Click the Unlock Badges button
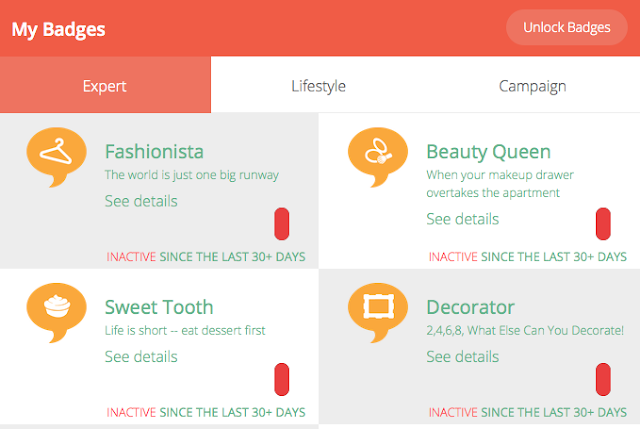The width and height of the screenshot is (640, 429). click(x=567, y=27)
